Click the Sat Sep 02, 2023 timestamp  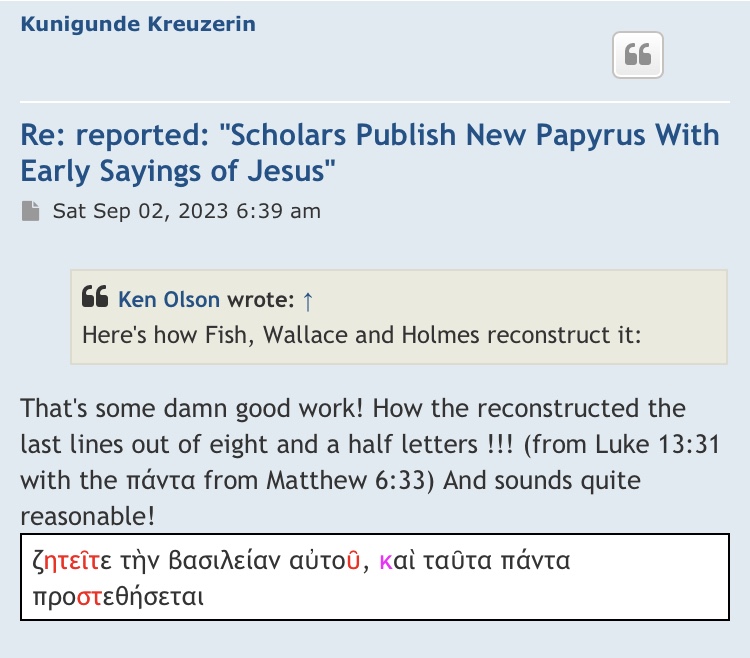(x=187, y=211)
